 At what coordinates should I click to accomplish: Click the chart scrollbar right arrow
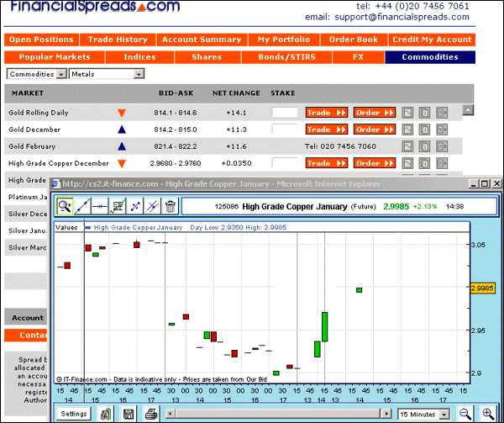pos(386,414)
